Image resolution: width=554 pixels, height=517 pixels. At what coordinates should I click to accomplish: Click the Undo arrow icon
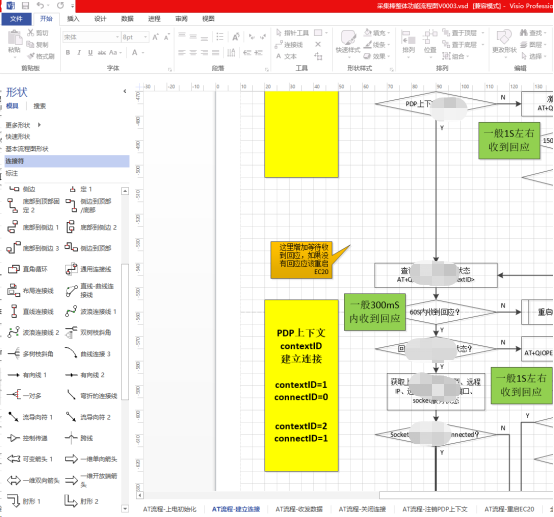tap(40, 6)
